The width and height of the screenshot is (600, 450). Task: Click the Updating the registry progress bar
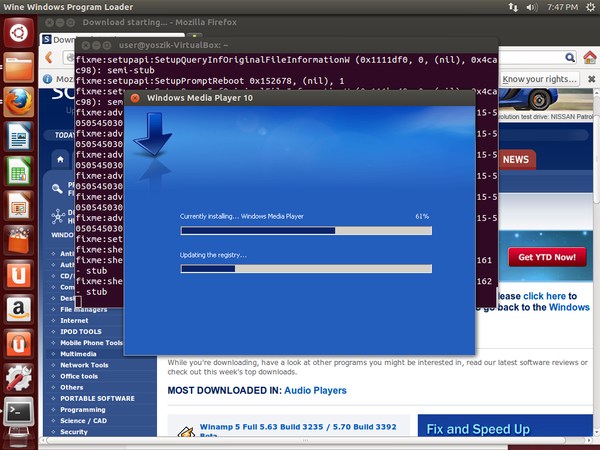point(306,269)
